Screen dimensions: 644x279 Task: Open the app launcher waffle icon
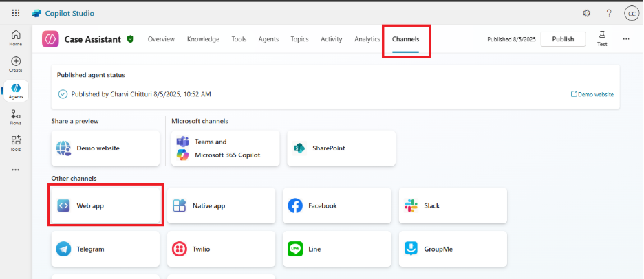[x=16, y=13]
